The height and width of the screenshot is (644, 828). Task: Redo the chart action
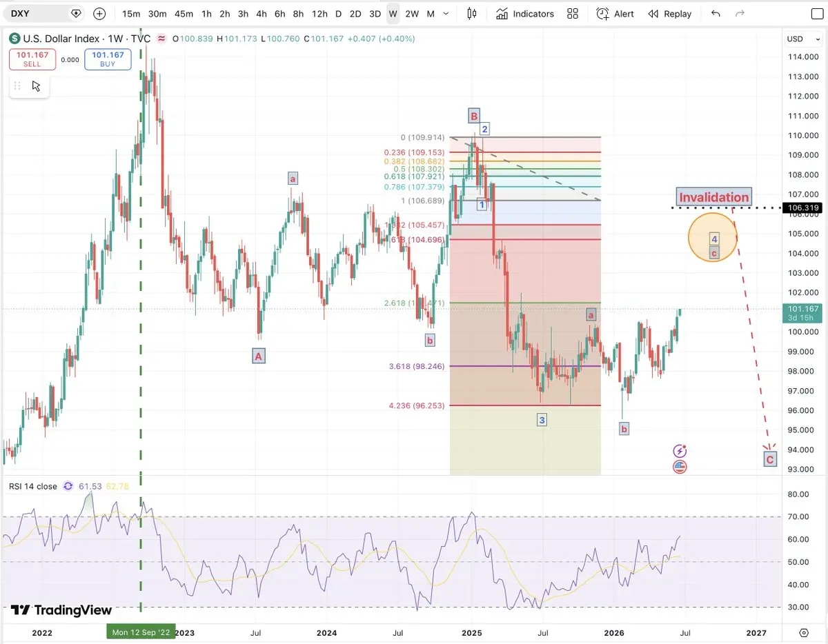tap(740, 13)
